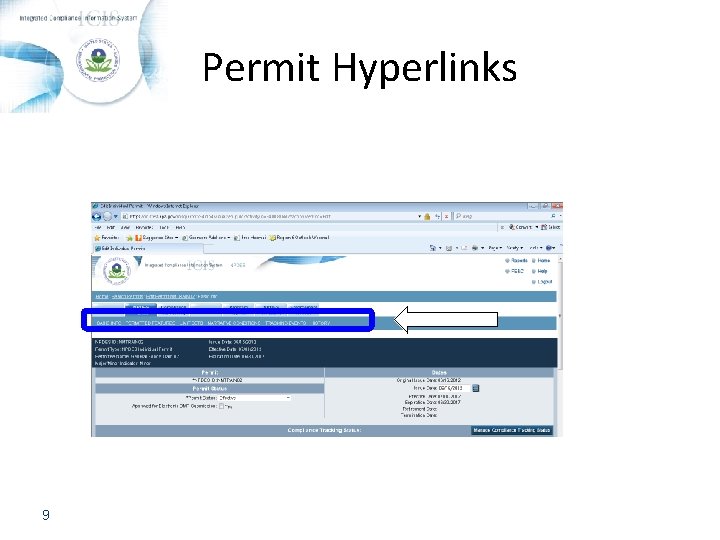Open the Safety dropdown menu
The height and width of the screenshot is (540, 720).
pos(515,248)
